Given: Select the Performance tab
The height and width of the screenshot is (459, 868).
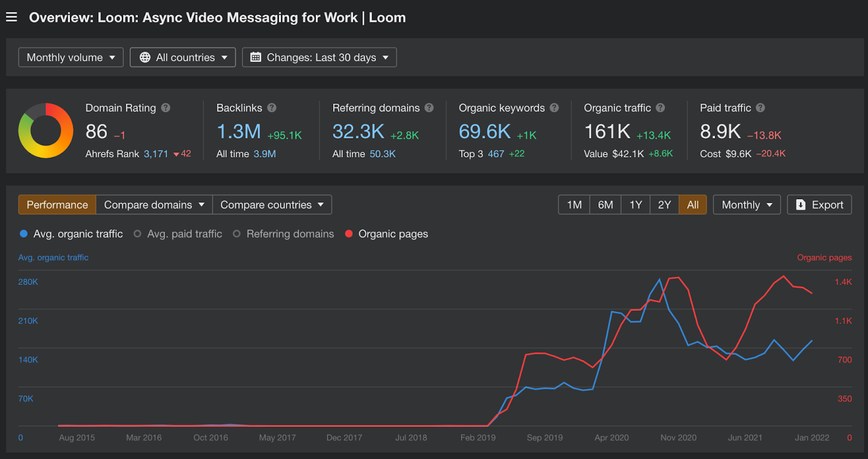Looking at the screenshot, I should click(58, 205).
